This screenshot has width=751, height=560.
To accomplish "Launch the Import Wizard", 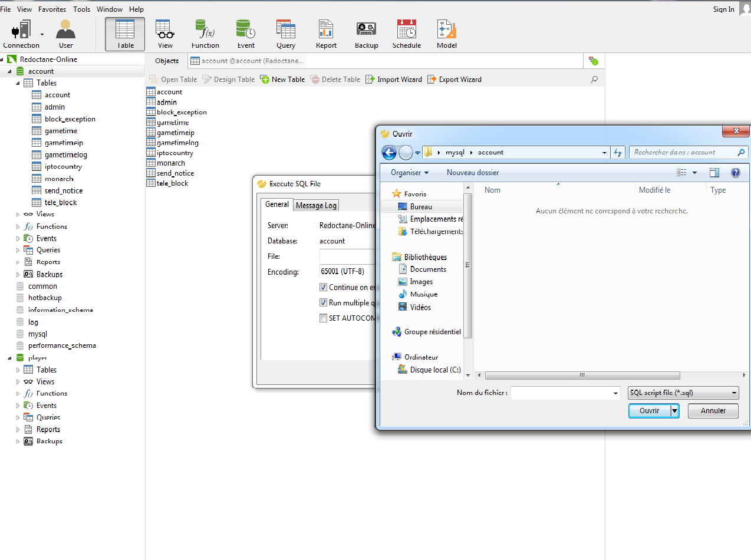I will [394, 80].
